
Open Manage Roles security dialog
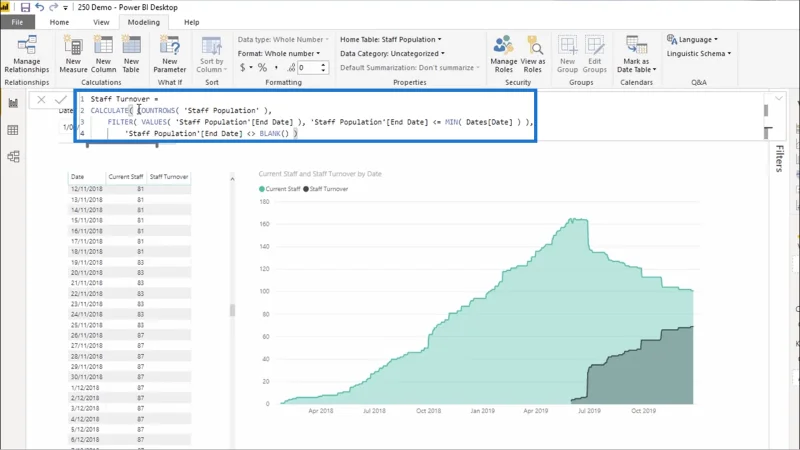point(504,54)
